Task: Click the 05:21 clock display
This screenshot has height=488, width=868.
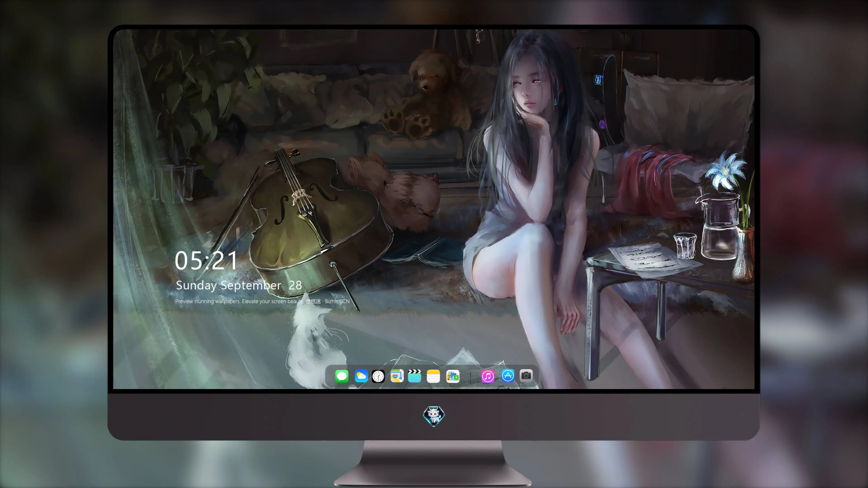Action: pyautogui.click(x=206, y=260)
